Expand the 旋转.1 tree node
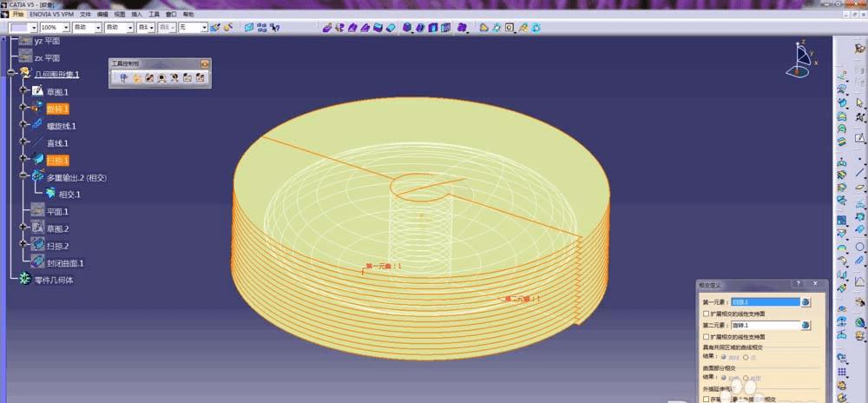Screen dimensions: 868x403 tap(23, 107)
